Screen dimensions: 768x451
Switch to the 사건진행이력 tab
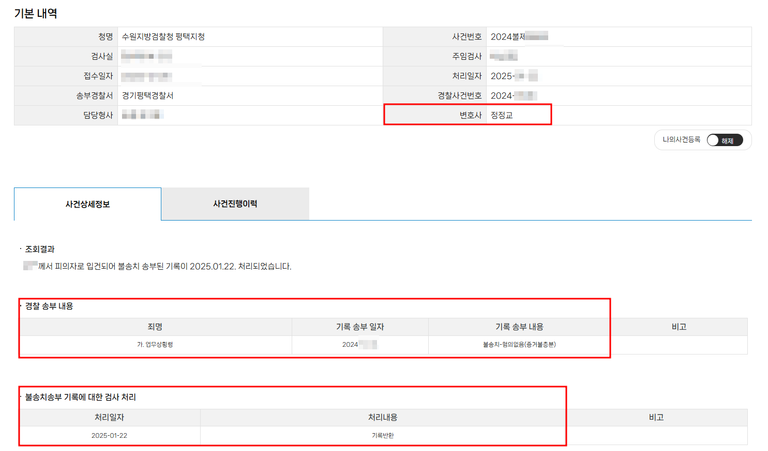(x=235, y=203)
